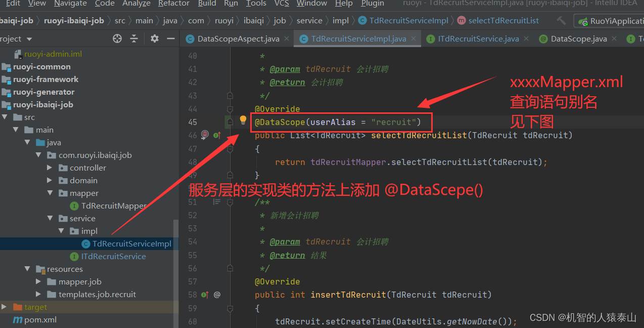The height and width of the screenshot is (328, 644).
Task: Click insertTdRecruit method name in editor
Action: click(x=347, y=295)
